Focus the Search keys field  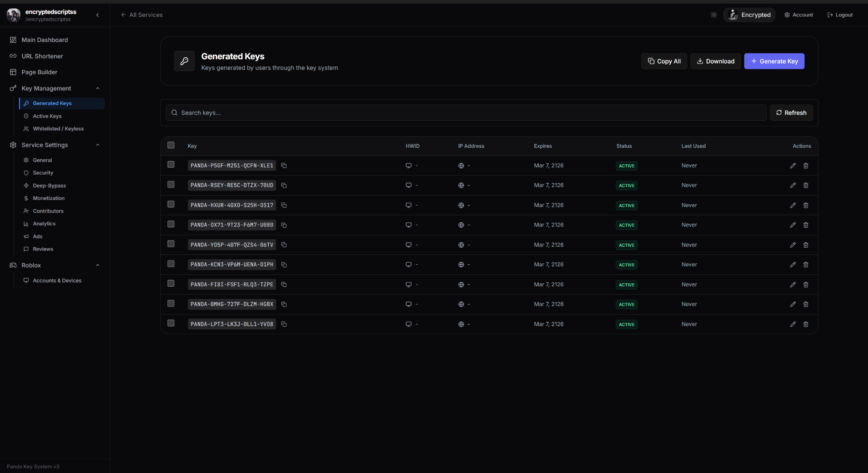tap(466, 113)
